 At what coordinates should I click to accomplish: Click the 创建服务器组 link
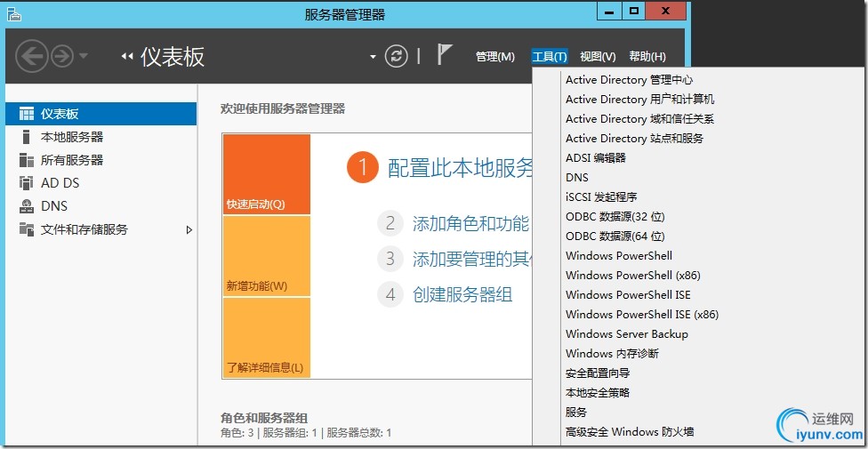coord(462,294)
